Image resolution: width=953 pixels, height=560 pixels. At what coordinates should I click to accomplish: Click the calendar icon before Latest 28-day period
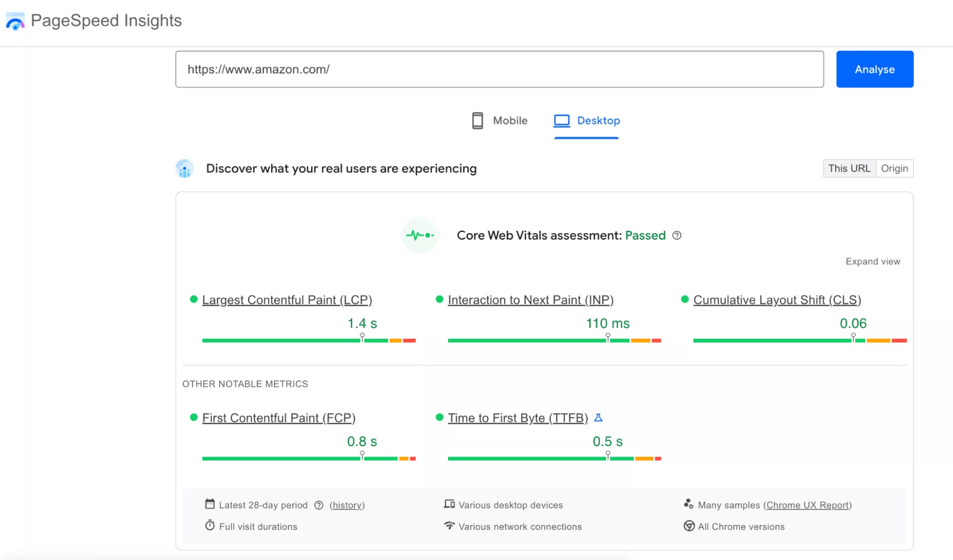pyautogui.click(x=209, y=504)
